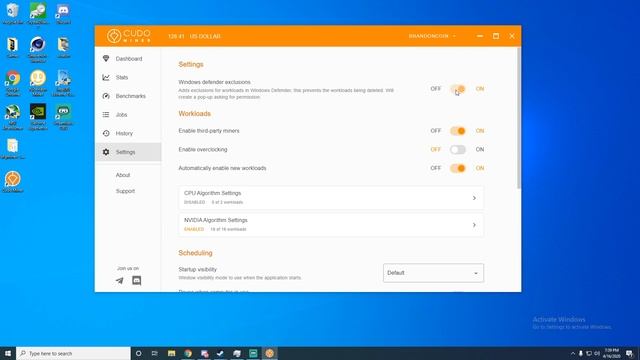Open the yellow smiley-face desktop shortcut
Viewport: 640px width, 360px height.
(x=38, y=83)
